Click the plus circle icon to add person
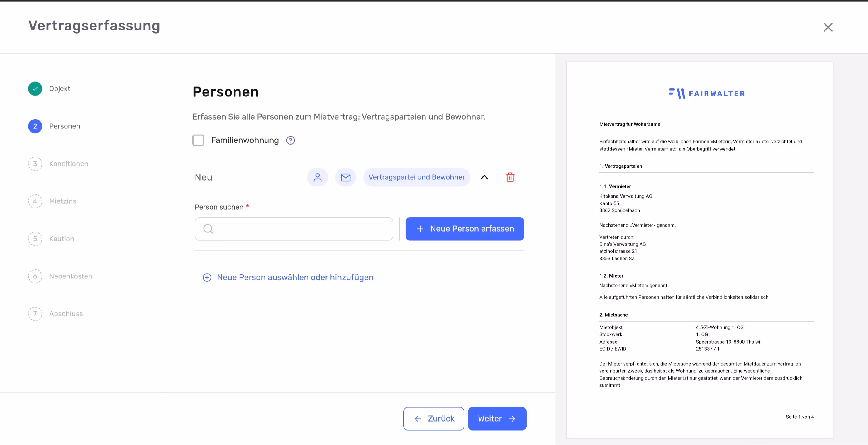The height and width of the screenshot is (445, 868). [207, 277]
